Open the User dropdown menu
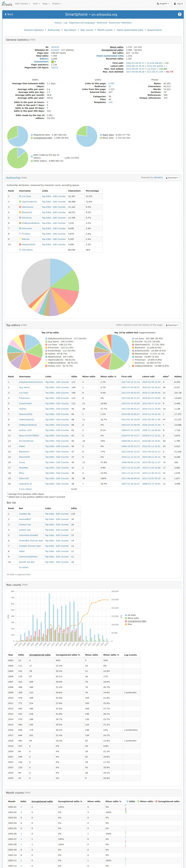Viewport: 186px width, 868px height. (x=36, y=4)
